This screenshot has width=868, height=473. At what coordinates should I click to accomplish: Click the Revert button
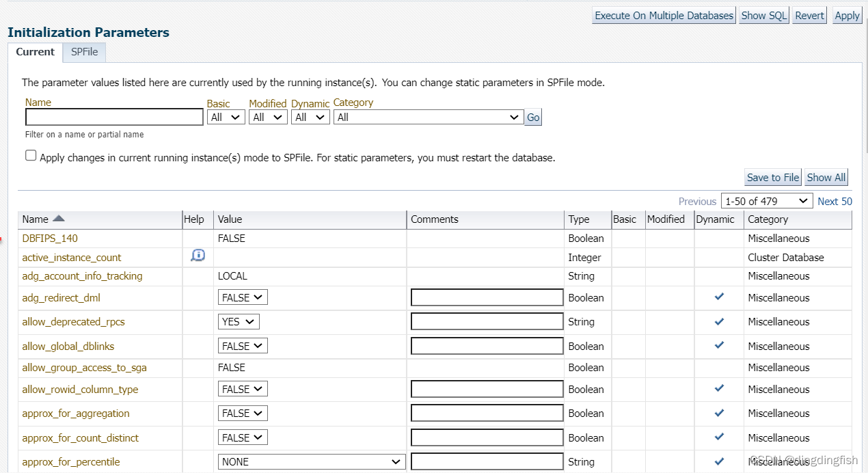[810, 15]
